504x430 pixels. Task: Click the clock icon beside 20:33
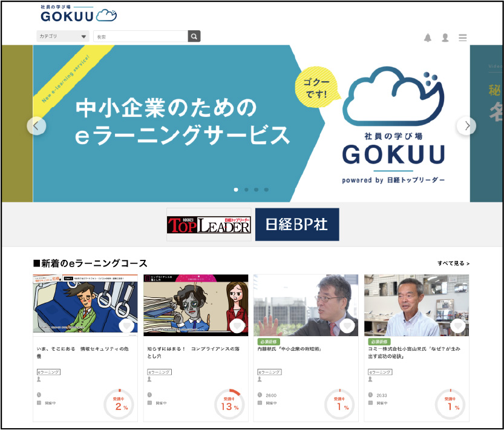370,395
